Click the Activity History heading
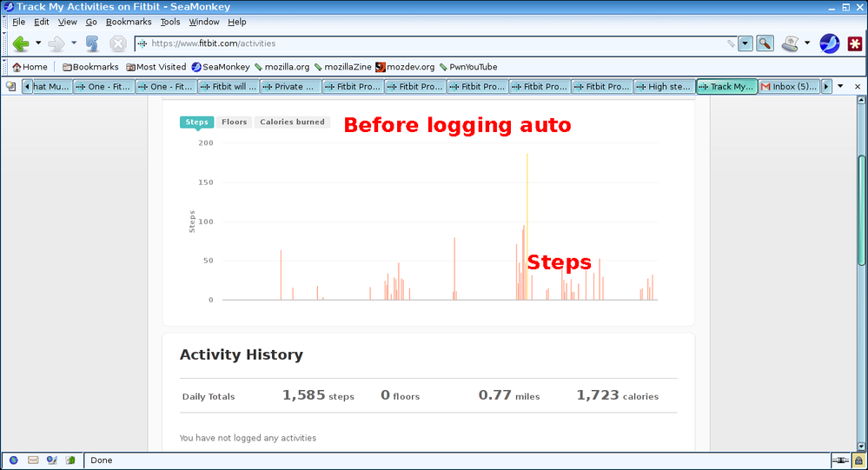Image resolution: width=868 pixels, height=470 pixels. coord(242,354)
